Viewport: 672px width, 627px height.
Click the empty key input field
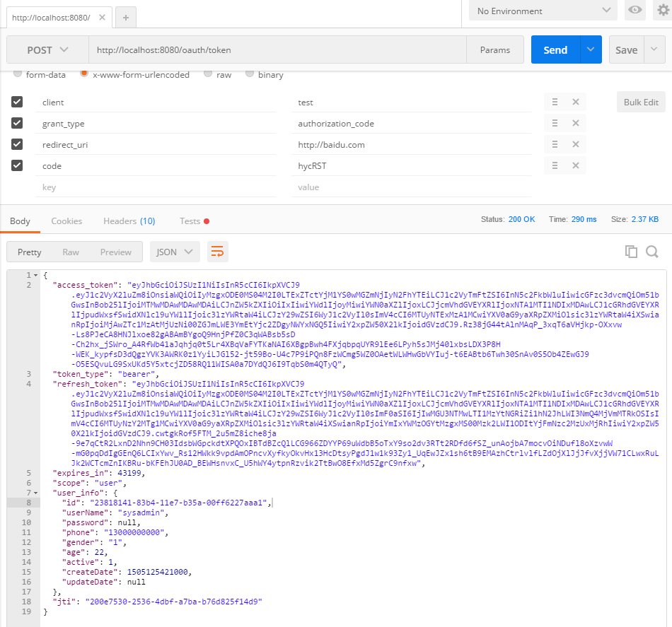pos(155,187)
